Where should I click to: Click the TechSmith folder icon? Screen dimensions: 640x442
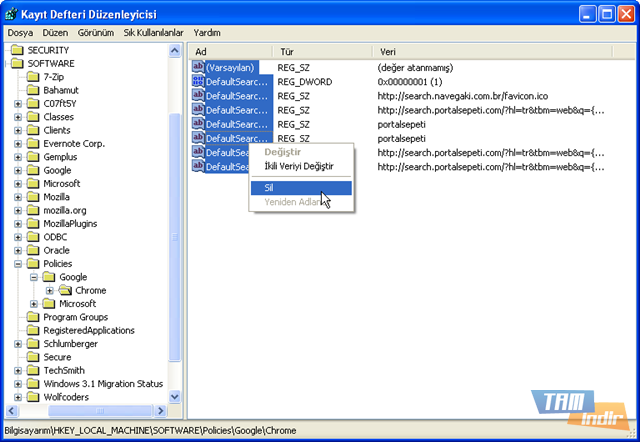click(33, 370)
